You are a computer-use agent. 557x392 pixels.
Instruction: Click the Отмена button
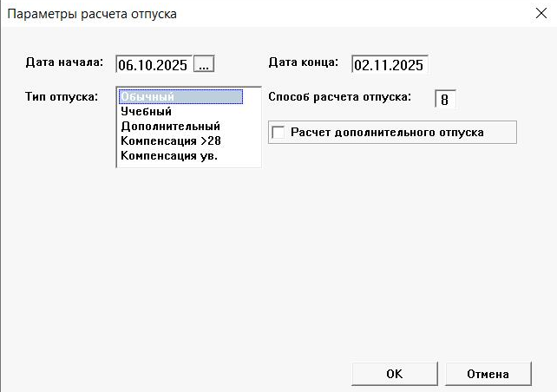coord(487,374)
